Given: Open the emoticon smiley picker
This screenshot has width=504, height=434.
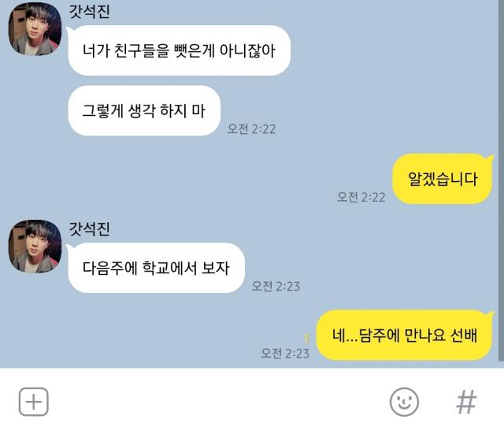Looking at the screenshot, I should pos(404,402).
